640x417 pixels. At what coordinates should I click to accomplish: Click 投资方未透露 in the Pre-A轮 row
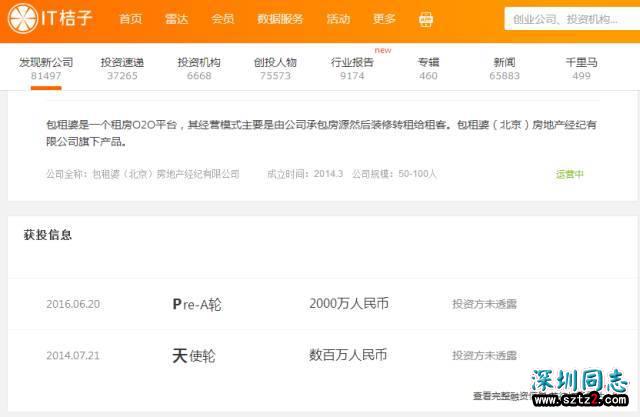(484, 304)
